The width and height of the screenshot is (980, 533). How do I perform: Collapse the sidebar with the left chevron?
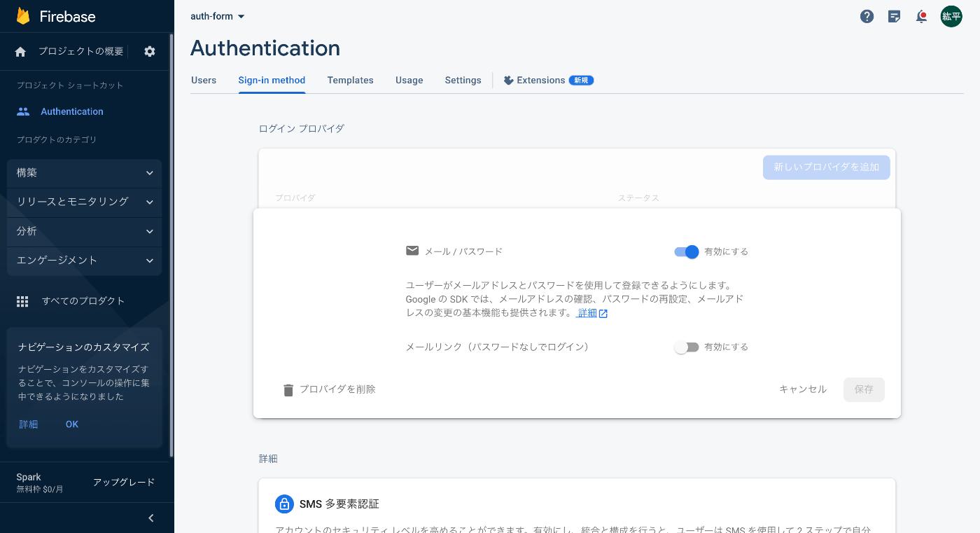[150, 518]
